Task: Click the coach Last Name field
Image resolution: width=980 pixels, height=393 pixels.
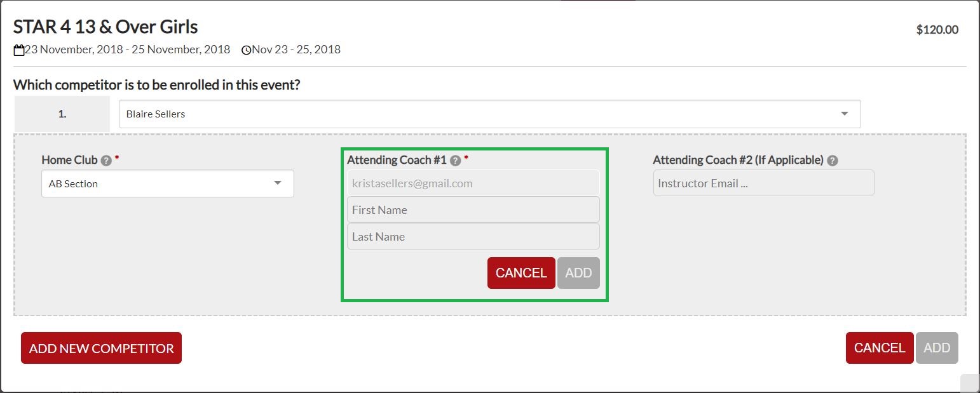Action: point(473,236)
